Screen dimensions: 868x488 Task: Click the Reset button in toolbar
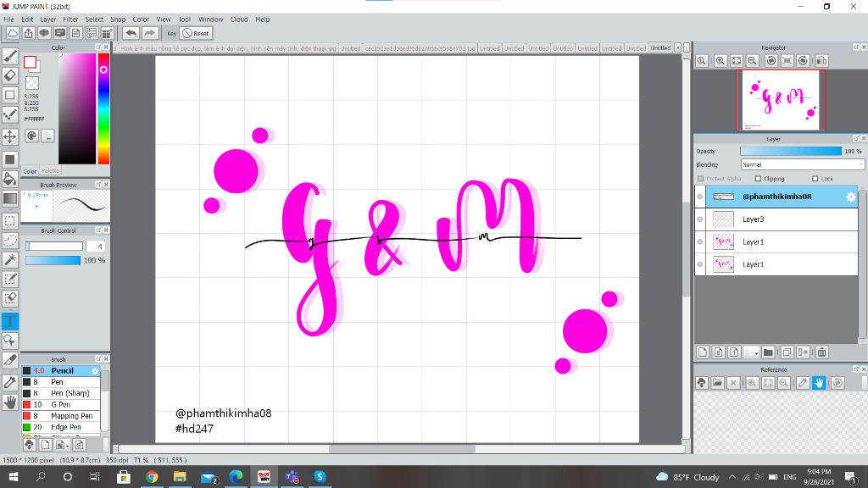(196, 33)
